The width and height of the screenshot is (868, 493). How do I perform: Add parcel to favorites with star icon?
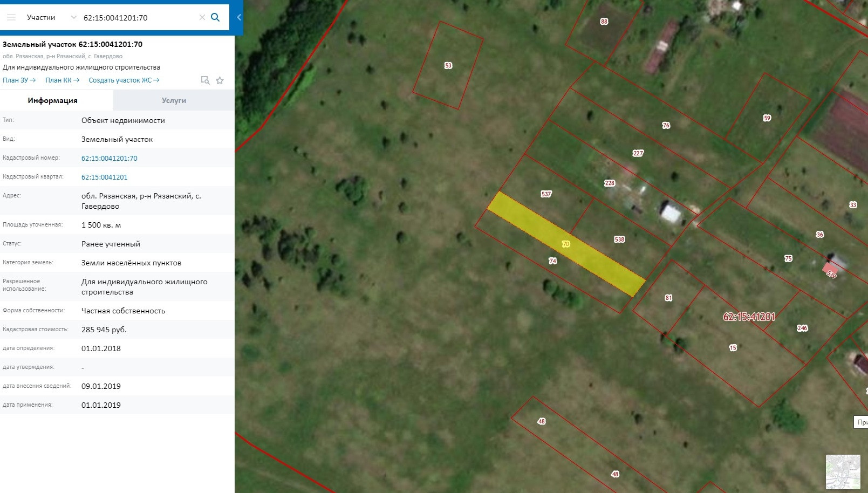click(x=220, y=80)
